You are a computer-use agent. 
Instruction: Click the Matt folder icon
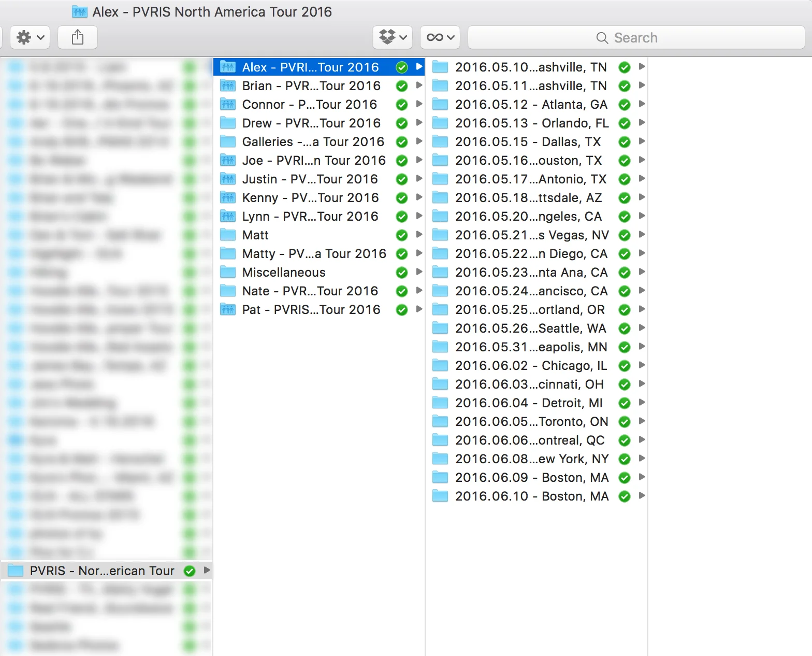228,235
